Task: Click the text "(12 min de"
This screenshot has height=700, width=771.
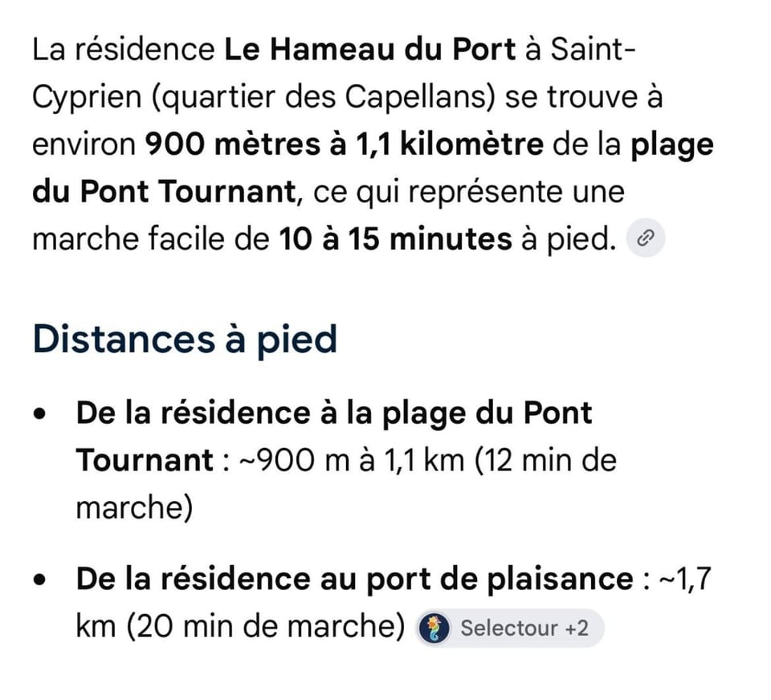Action: 545,462
